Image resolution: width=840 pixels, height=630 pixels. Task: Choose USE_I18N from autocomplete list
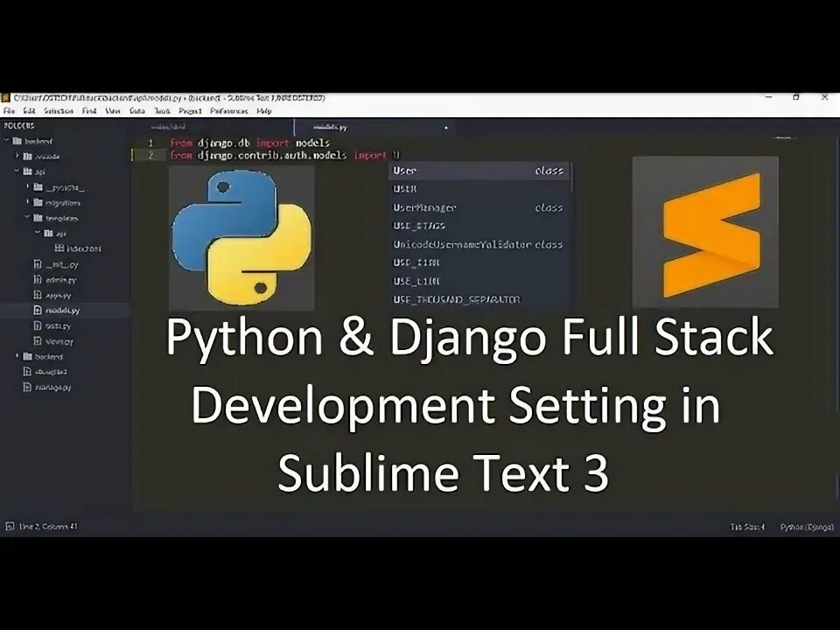[479, 262]
